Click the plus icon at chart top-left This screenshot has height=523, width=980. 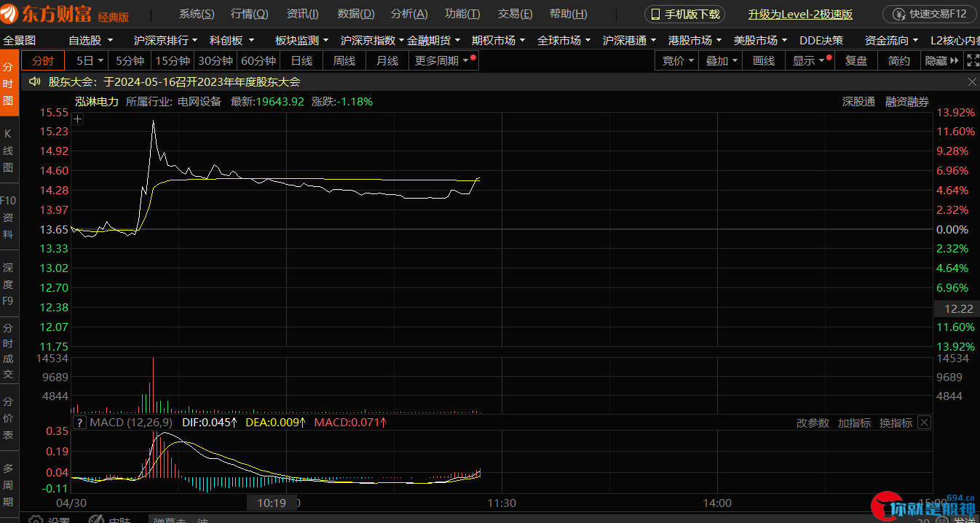[78, 119]
